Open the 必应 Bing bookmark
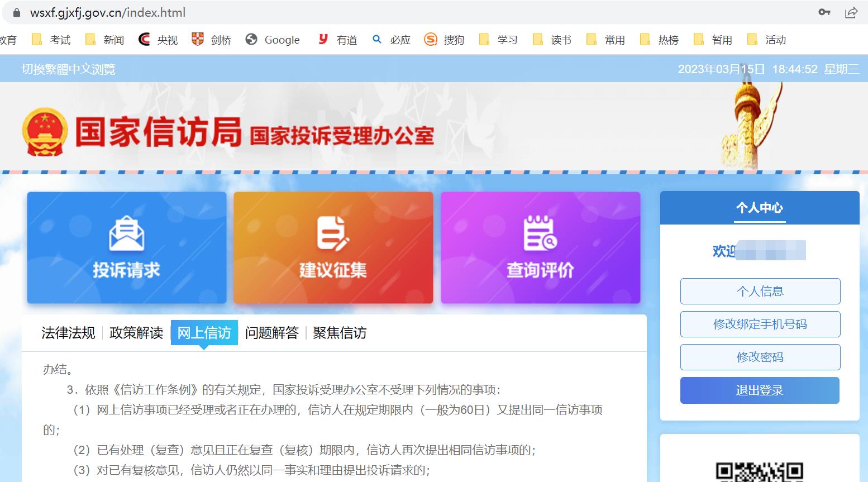Viewport: 868px width, 482px height. tap(391, 40)
